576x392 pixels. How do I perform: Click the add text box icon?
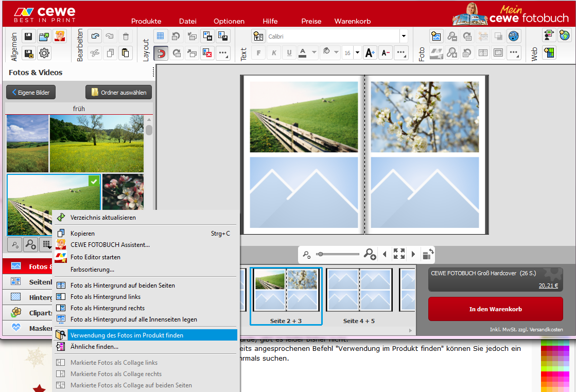pyautogui.click(x=258, y=37)
